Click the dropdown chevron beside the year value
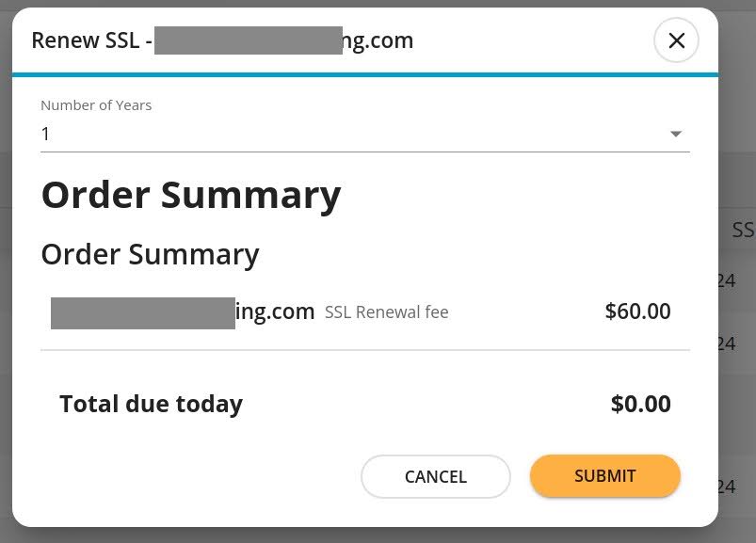This screenshot has height=543, width=756. coord(675,134)
